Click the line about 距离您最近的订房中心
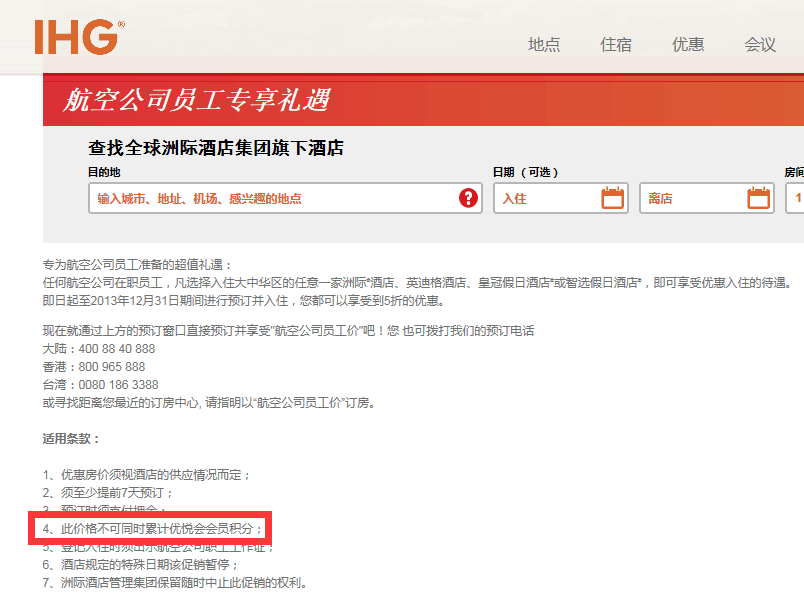The height and width of the screenshot is (604, 804). (x=209, y=403)
